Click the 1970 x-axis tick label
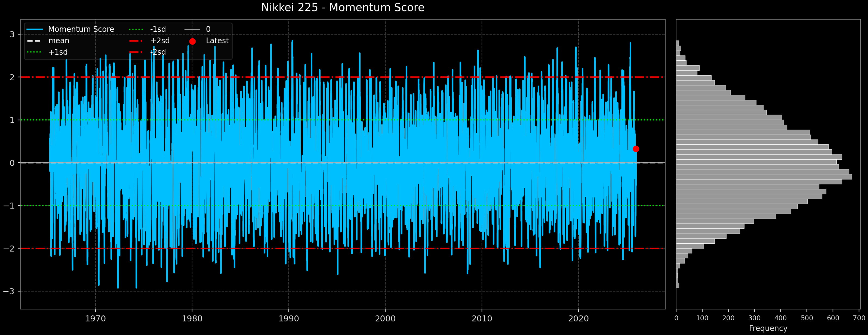Screen dimensions: 868x335 pyautogui.click(x=95, y=318)
